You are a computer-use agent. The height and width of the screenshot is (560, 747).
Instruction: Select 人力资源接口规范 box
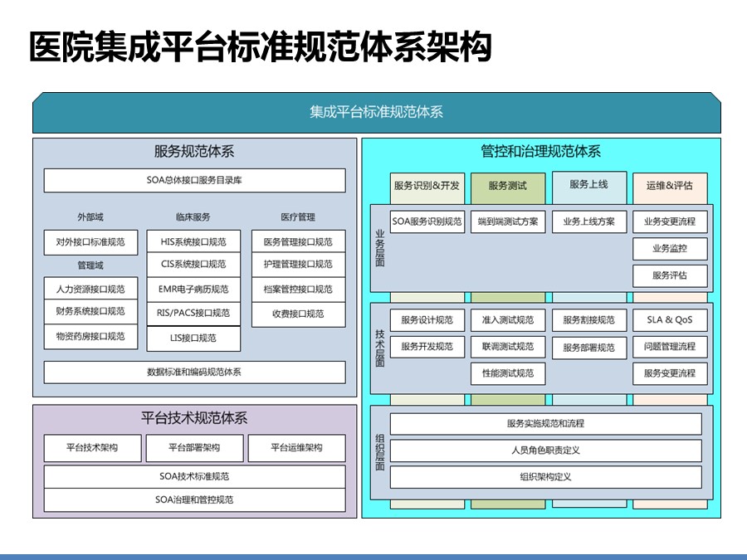90,289
